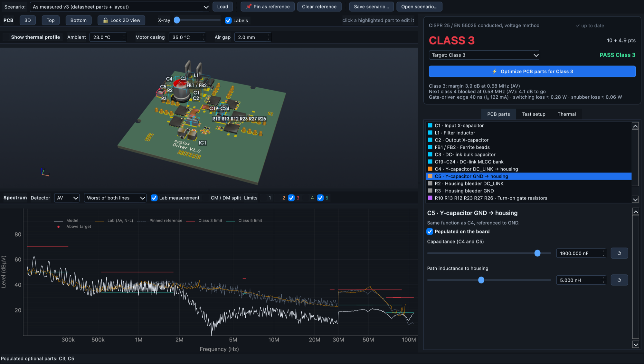
Task: Uncheck the Class 3 limit checkbox
Action: coord(291,198)
